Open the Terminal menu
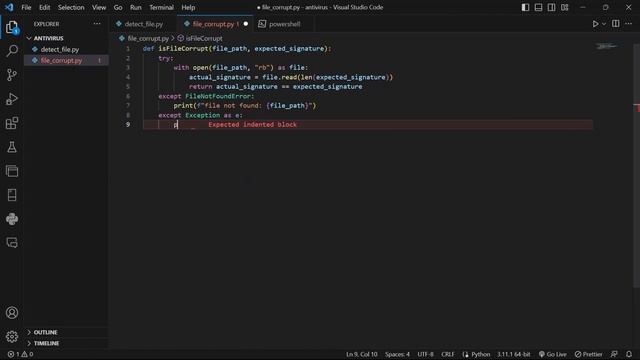The width and height of the screenshot is (640, 360). click(x=161, y=7)
